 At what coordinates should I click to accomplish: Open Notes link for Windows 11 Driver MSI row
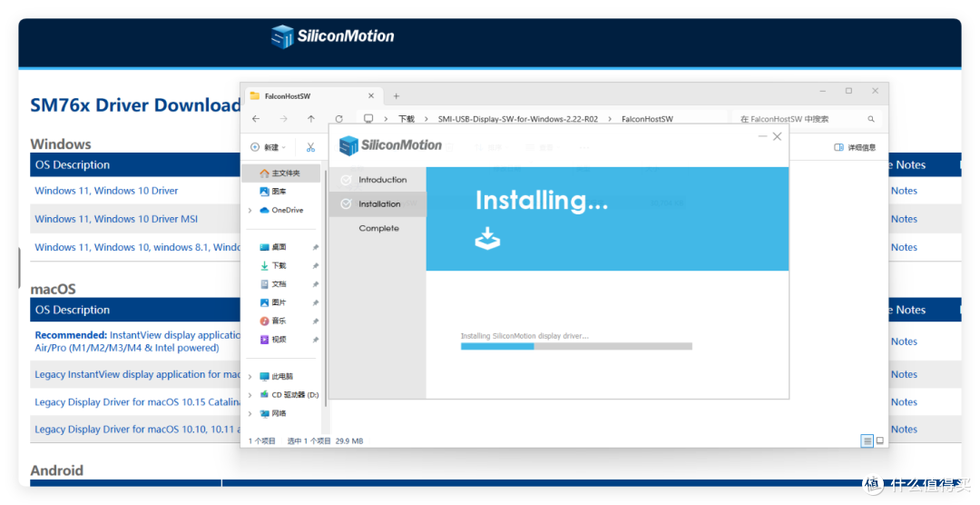tap(904, 219)
